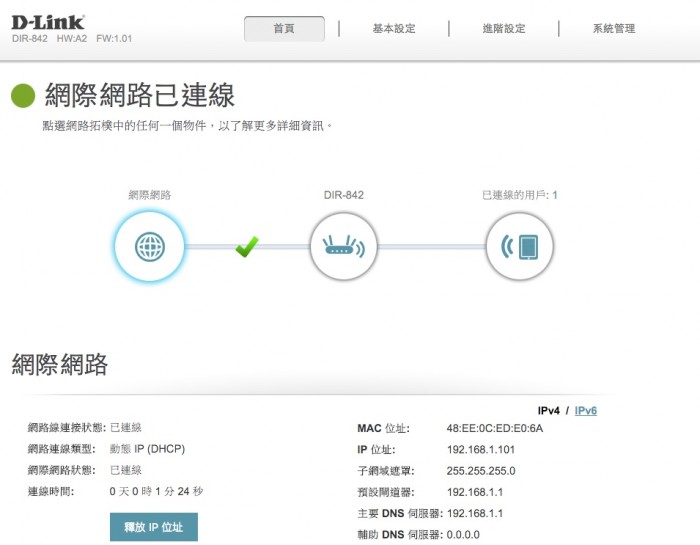Go to the 首頁 tab
This screenshot has height=545, width=700.
pos(284,29)
